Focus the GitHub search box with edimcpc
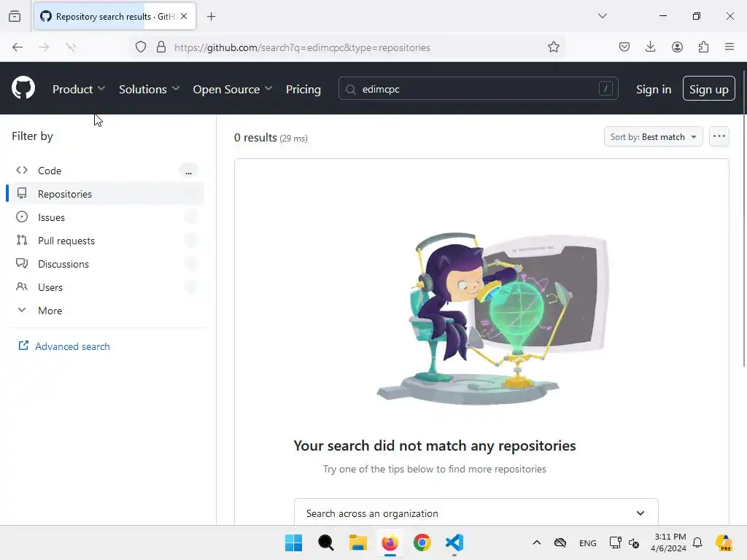 pos(478,88)
